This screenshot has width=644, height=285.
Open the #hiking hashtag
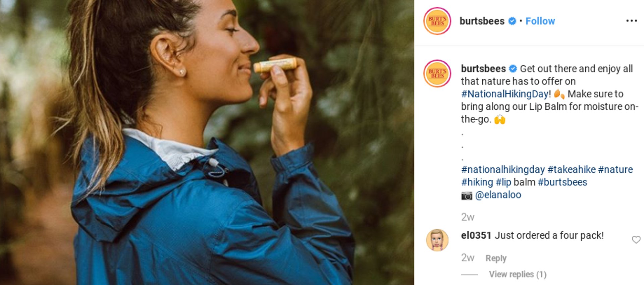click(477, 182)
